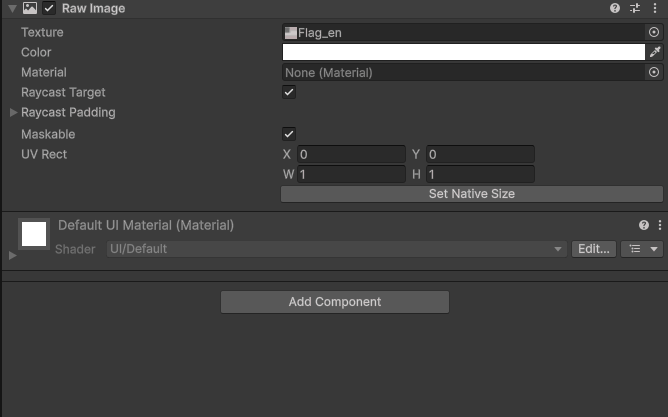Disable the Raw Image component checkbox

coord(49,8)
